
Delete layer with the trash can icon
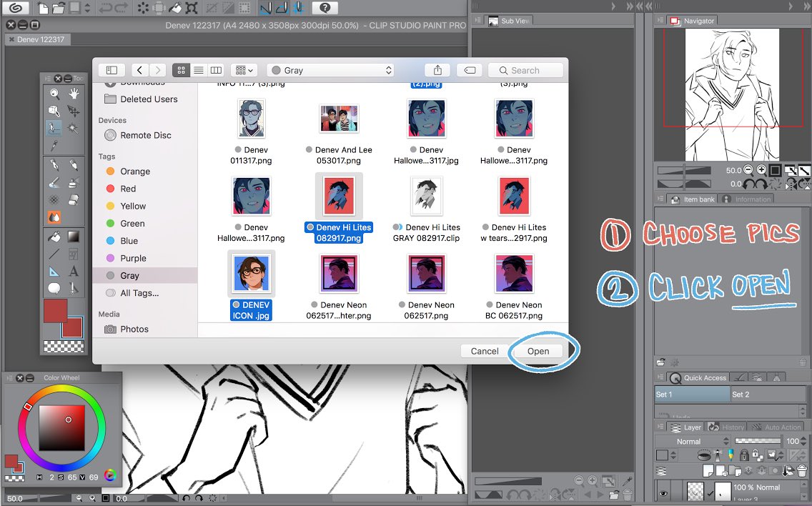click(802, 470)
